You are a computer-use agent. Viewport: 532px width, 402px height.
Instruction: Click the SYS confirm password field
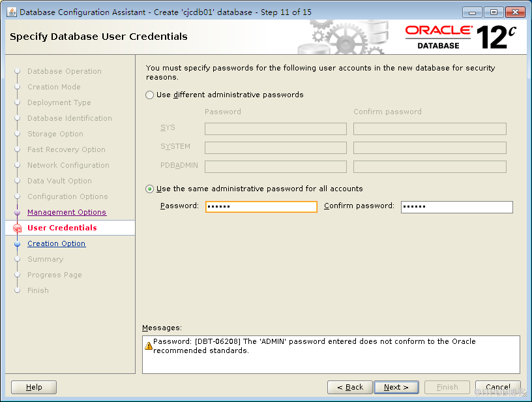click(x=430, y=129)
